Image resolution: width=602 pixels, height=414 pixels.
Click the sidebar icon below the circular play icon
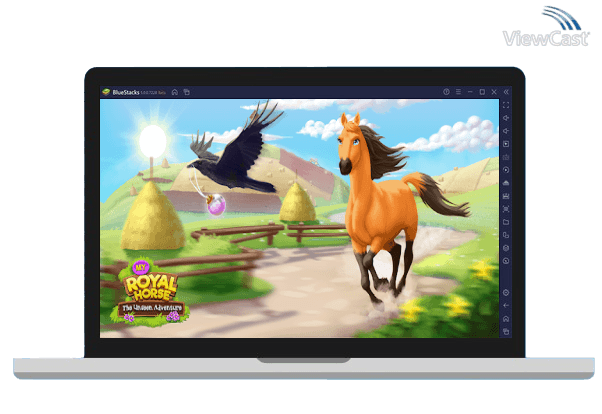pos(506,183)
